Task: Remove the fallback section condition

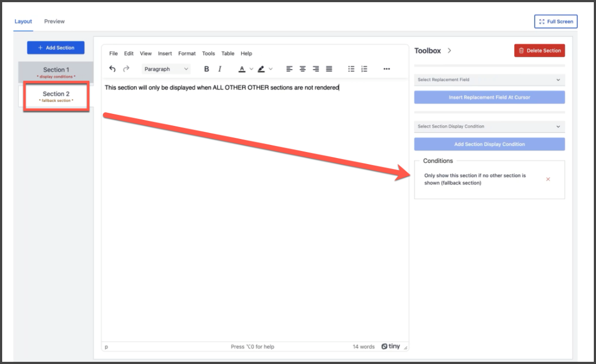Action: 548,179
